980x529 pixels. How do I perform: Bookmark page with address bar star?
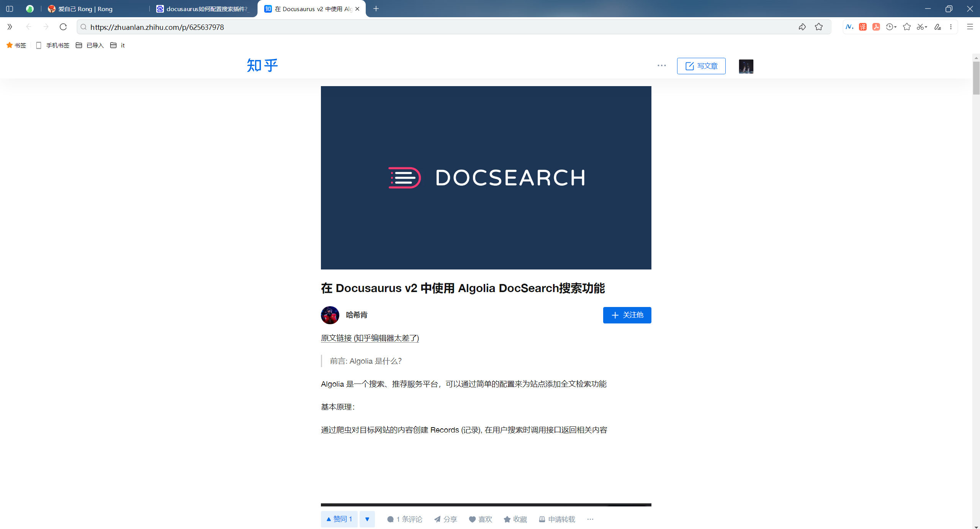coord(819,27)
